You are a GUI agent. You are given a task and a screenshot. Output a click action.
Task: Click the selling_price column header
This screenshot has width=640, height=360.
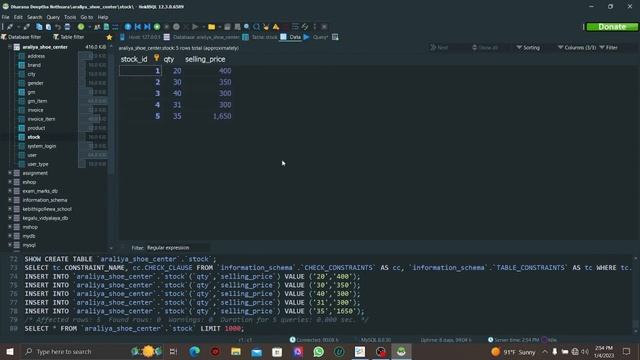click(205, 59)
